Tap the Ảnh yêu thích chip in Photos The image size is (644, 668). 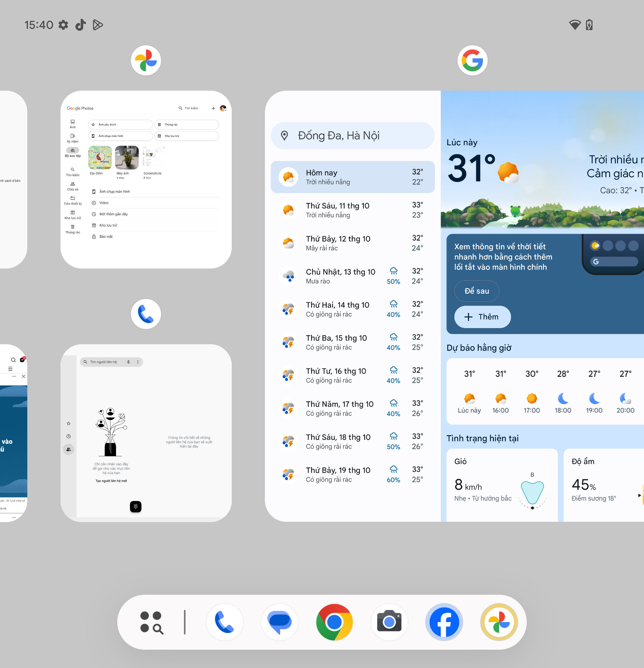(120, 125)
